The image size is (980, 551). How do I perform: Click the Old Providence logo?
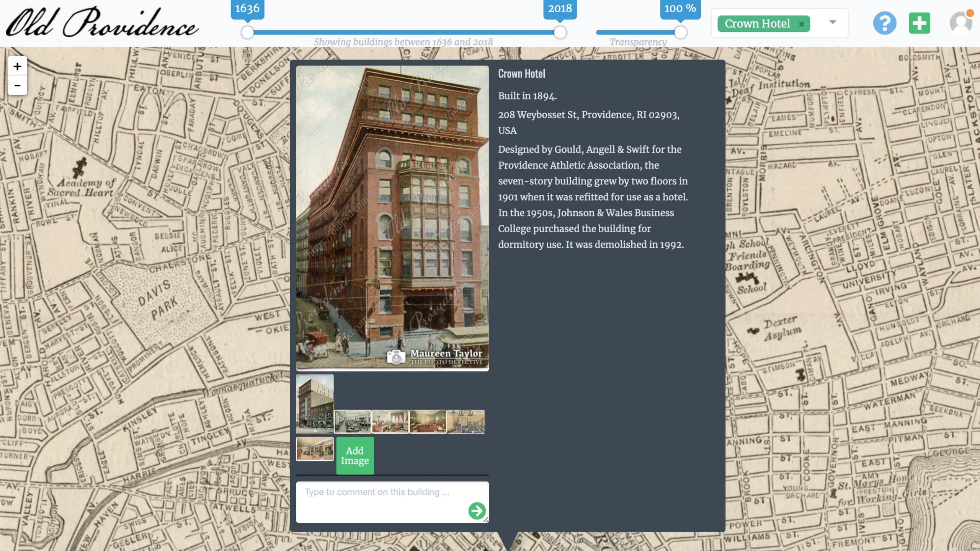(x=102, y=23)
